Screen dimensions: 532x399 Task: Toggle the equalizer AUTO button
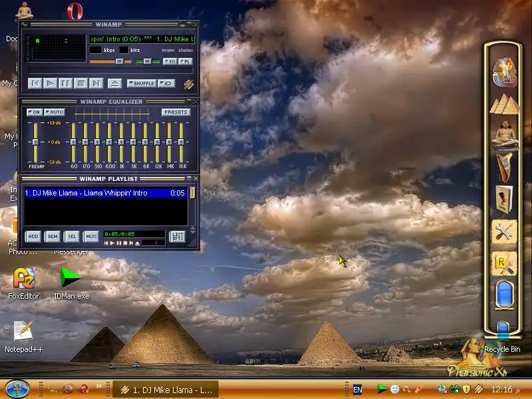pyautogui.click(x=55, y=112)
